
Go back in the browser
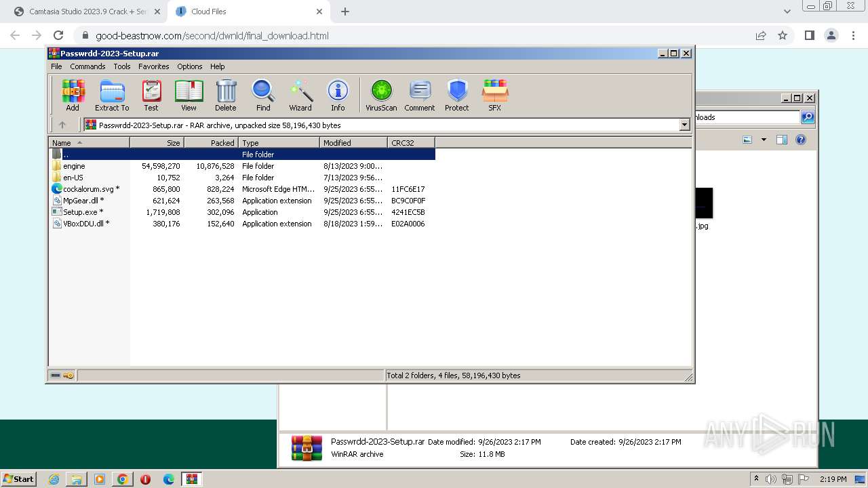coord(15,36)
